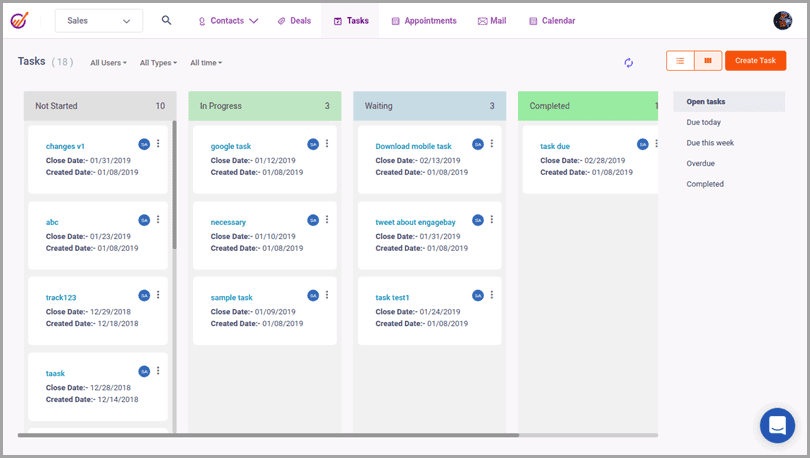Click the EngageBay logo icon
The height and width of the screenshot is (458, 810).
pos(19,21)
